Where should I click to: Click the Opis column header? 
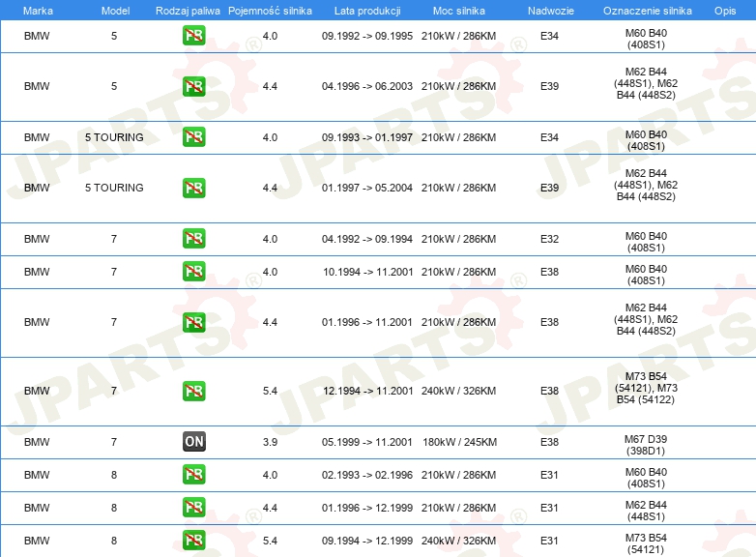[x=725, y=11]
